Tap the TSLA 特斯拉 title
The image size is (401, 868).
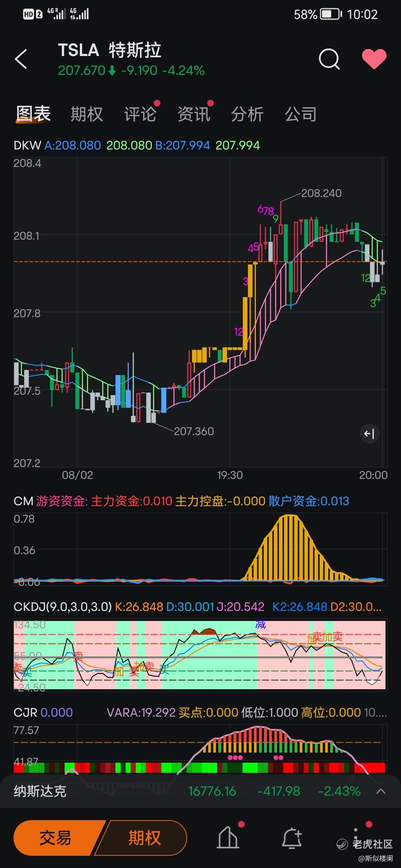coord(110,50)
